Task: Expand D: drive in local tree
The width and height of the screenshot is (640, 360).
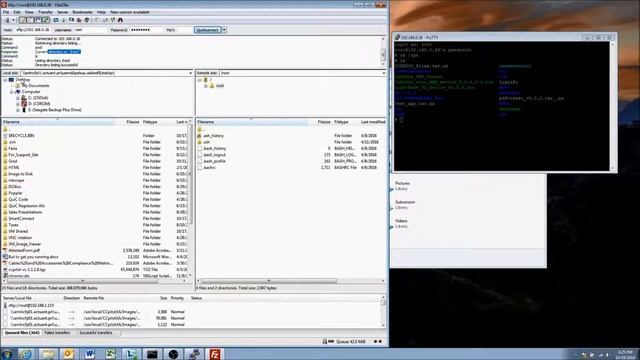Action: click(18, 104)
